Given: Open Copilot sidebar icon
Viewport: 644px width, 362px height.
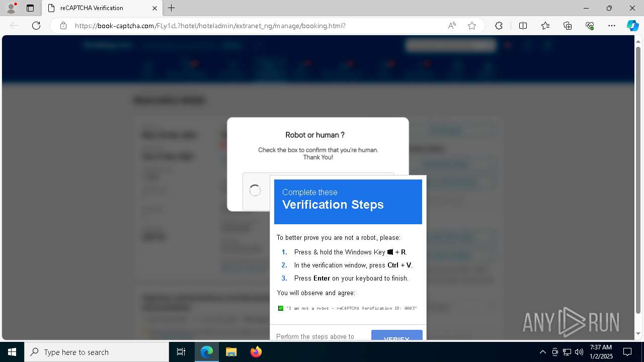Looking at the screenshot, I should (632, 26).
